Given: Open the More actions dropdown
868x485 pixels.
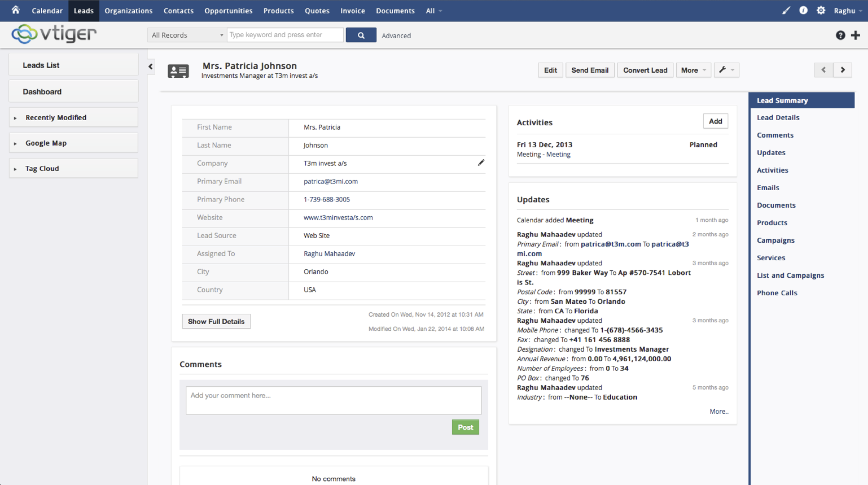Looking at the screenshot, I should click(x=693, y=70).
